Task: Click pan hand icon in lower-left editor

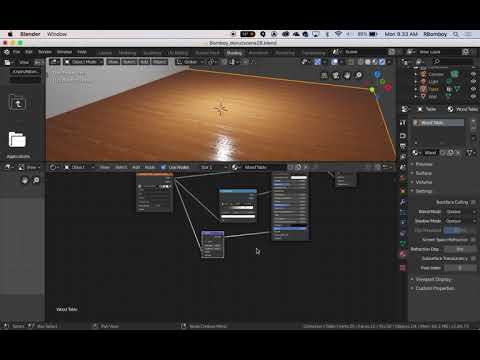Action: (x=25, y=180)
